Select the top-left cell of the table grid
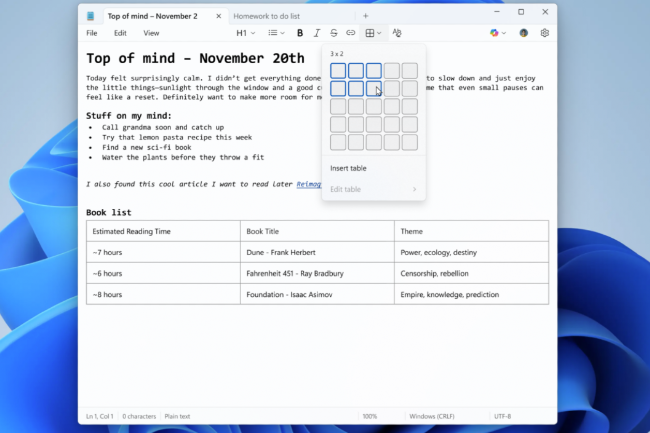This screenshot has height=433, width=650. point(338,71)
